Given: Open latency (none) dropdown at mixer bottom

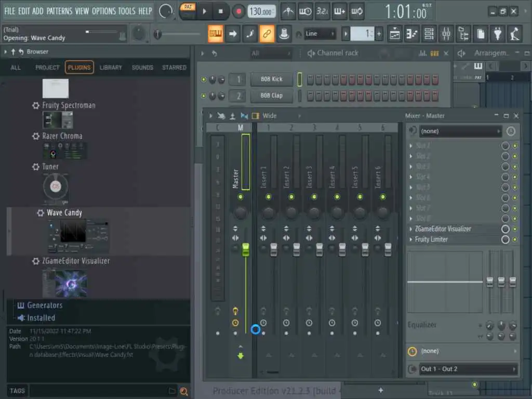Looking at the screenshot, I should coord(468,351).
